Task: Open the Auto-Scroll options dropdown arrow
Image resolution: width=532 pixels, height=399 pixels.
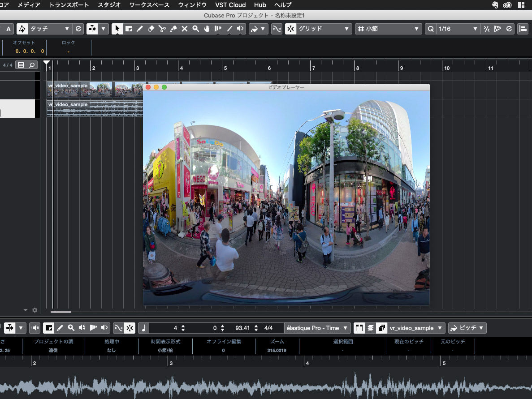Action: [103, 29]
